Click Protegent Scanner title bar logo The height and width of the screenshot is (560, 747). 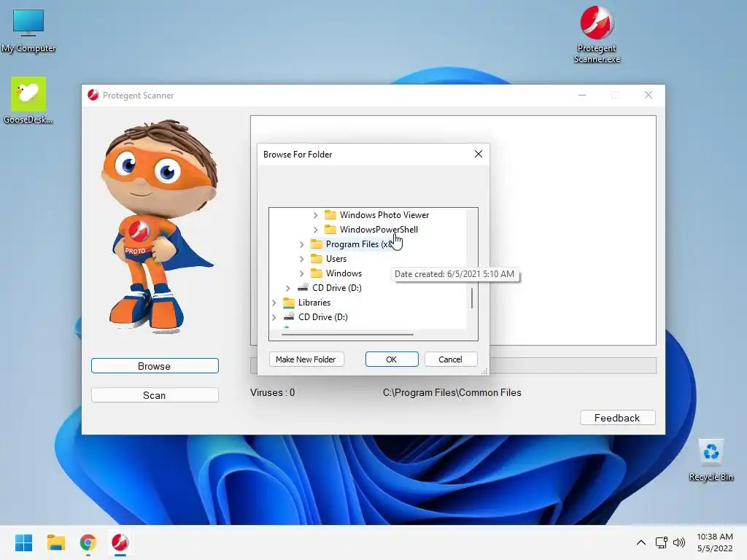(93, 96)
